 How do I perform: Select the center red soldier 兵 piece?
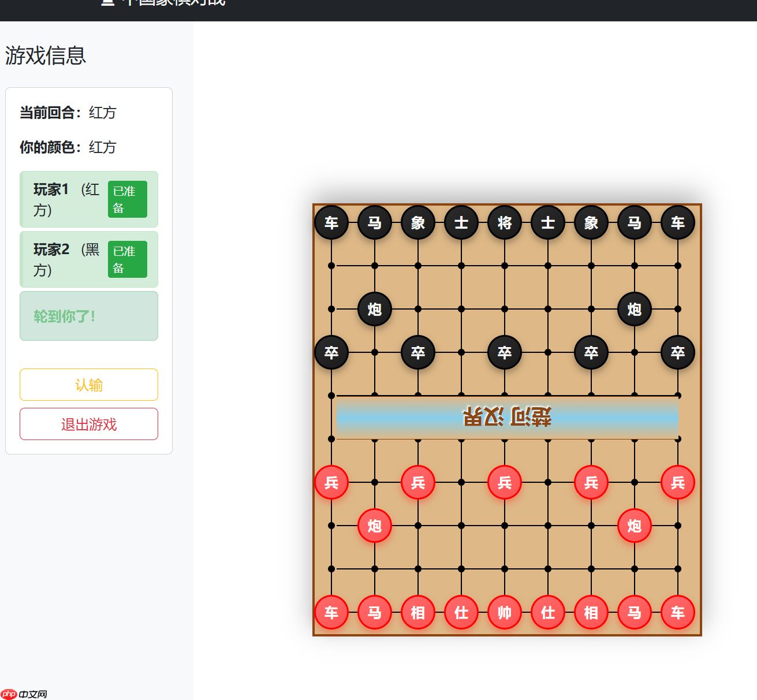pyautogui.click(x=504, y=482)
